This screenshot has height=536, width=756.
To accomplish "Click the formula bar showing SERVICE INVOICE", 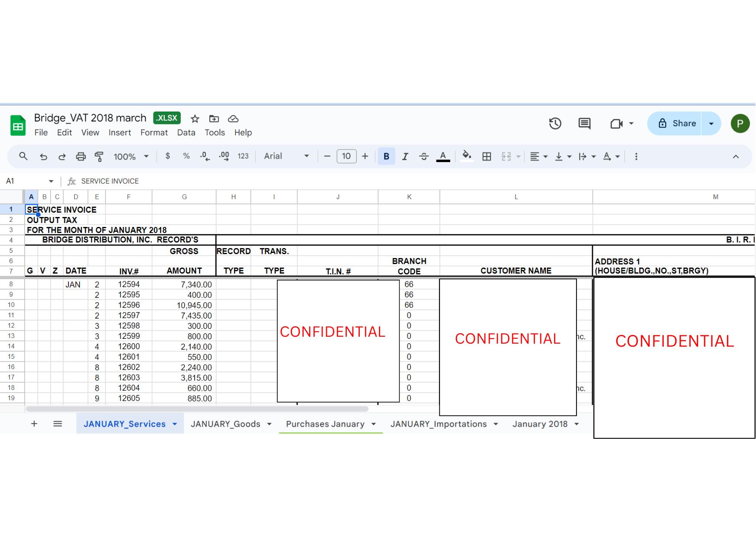I will [415, 181].
